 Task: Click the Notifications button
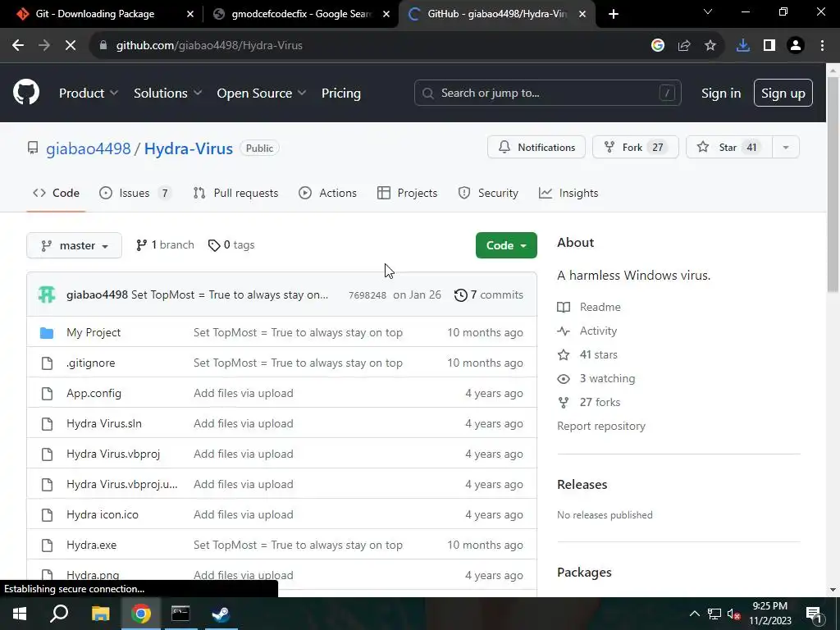pos(536,148)
